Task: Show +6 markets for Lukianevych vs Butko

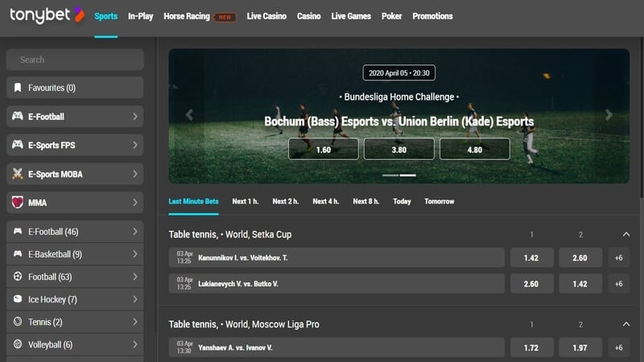Action: pos(618,284)
